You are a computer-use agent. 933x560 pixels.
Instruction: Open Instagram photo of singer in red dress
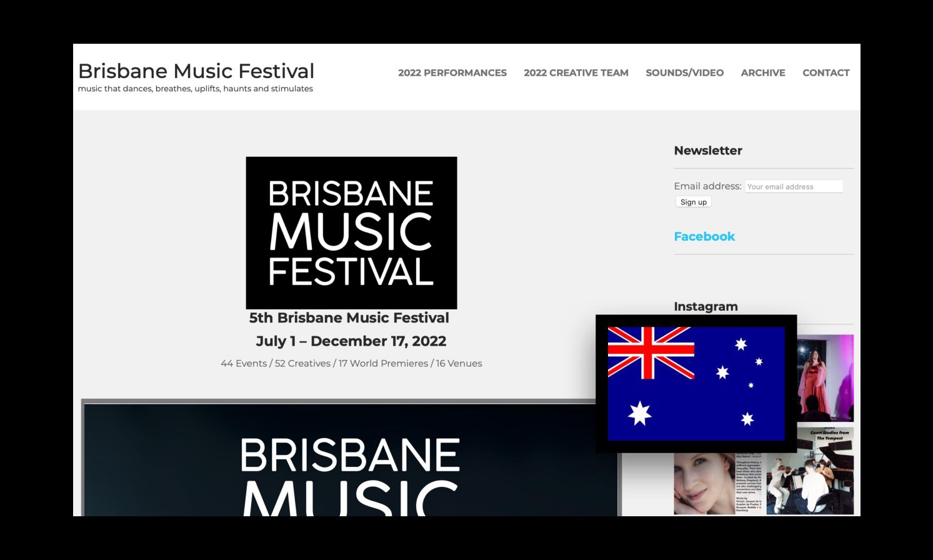(826, 378)
